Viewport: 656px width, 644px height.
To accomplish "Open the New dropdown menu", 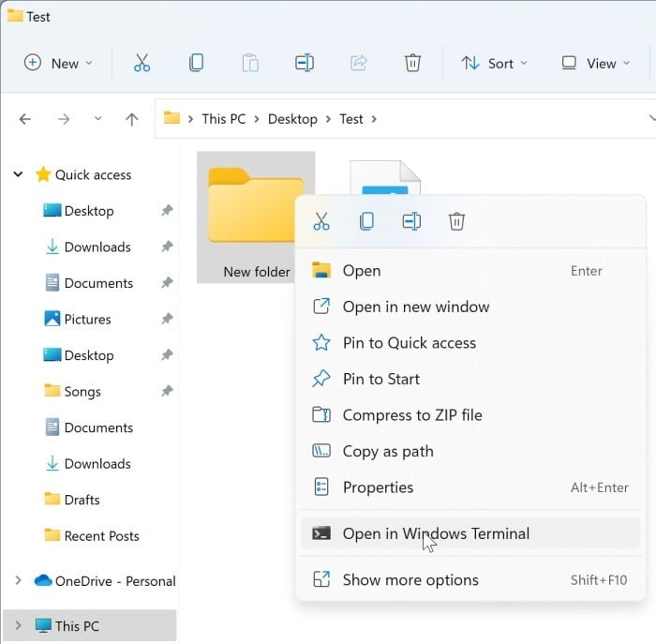I will [58, 63].
